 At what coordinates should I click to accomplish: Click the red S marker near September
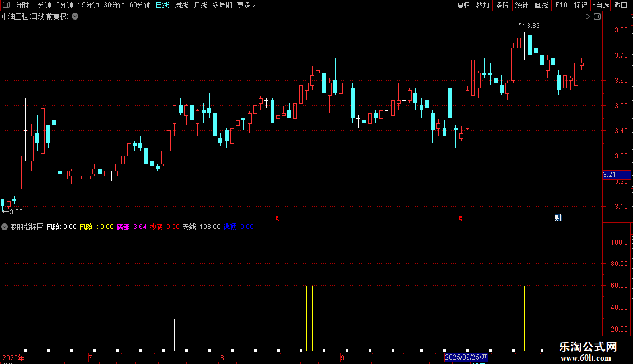click(x=460, y=218)
